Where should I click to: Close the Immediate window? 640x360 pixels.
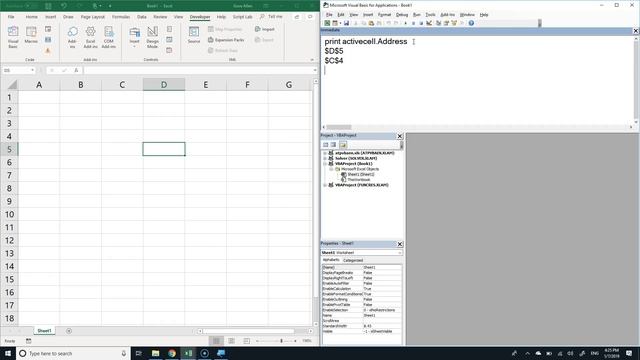point(636,31)
